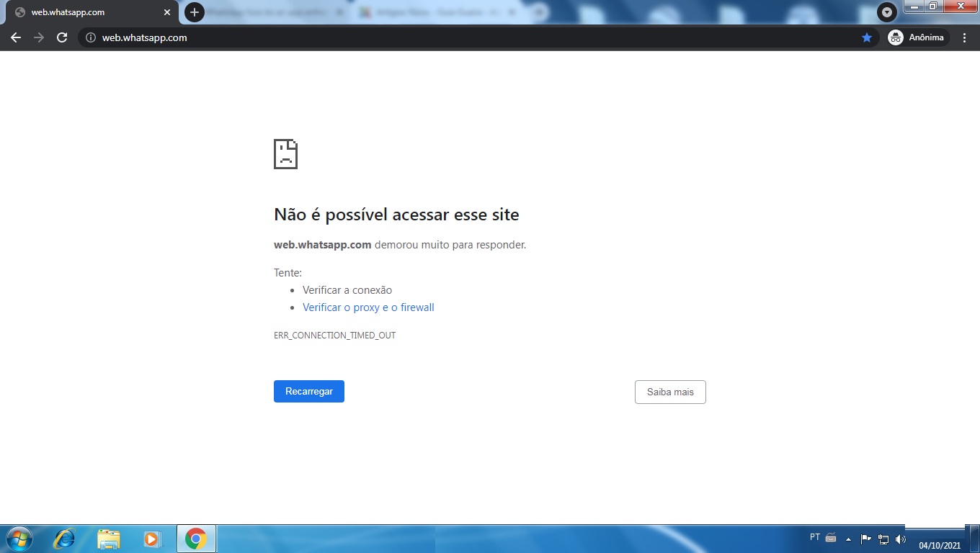The image size is (980, 553).
Task: Click the volume speaker tray icon
Action: click(900, 539)
